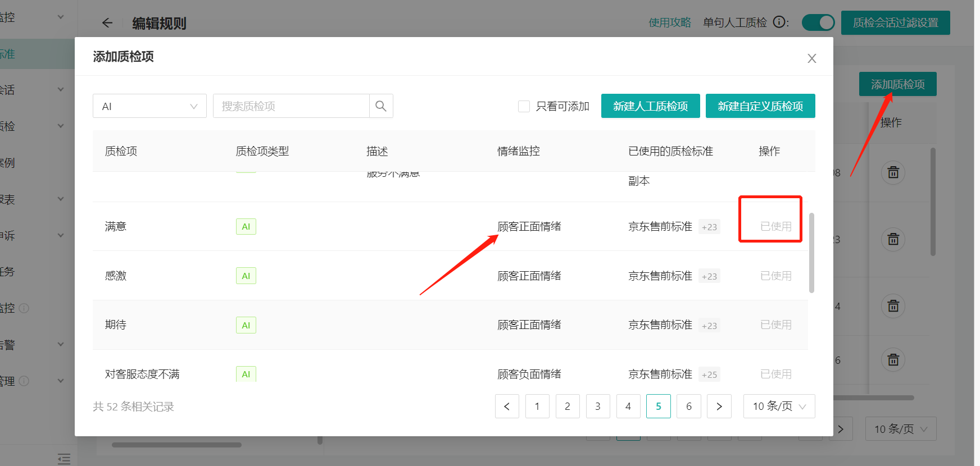Click the 对客服态度不满 item name
This screenshot has height=466, width=980.
pos(142,374)
